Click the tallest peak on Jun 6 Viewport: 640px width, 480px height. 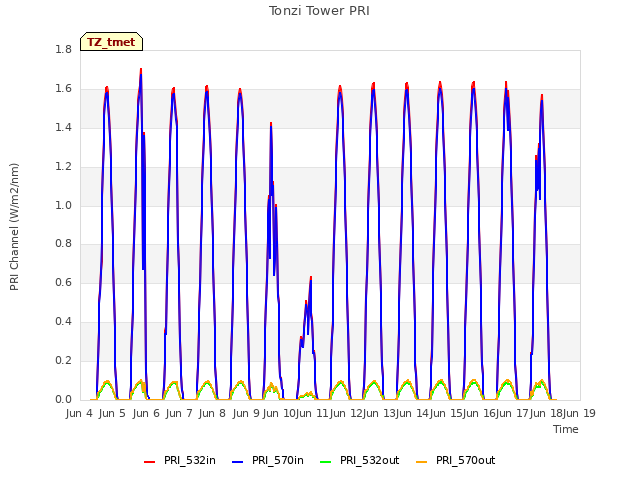pos(141,70)
